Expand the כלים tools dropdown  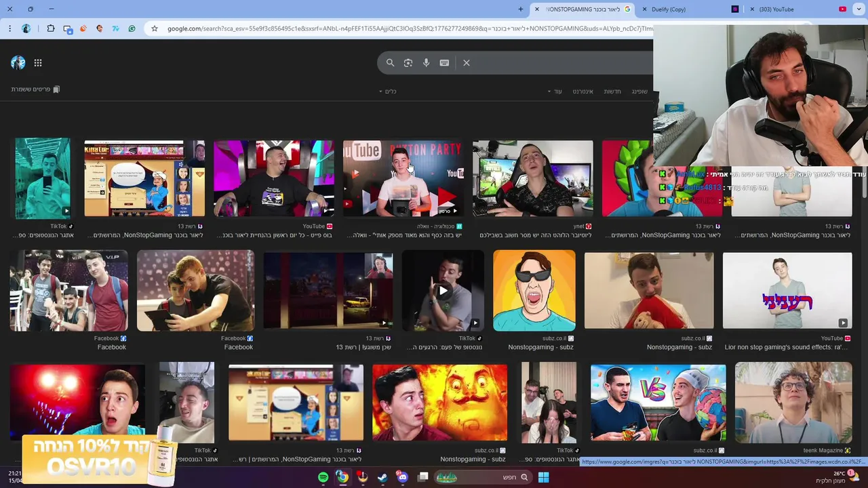tap(388, 91)
